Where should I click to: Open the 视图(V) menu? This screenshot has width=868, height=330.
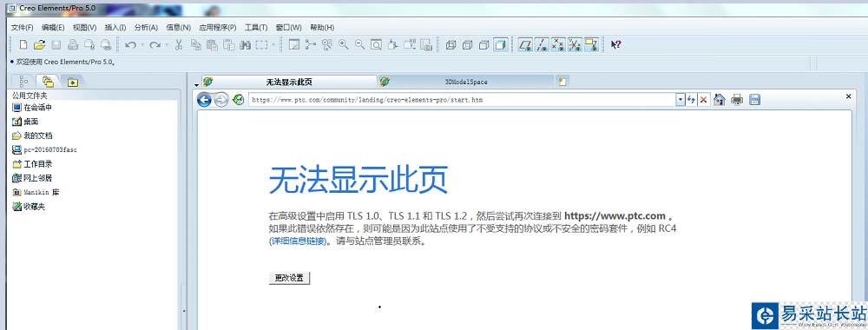tap(85, 28)
